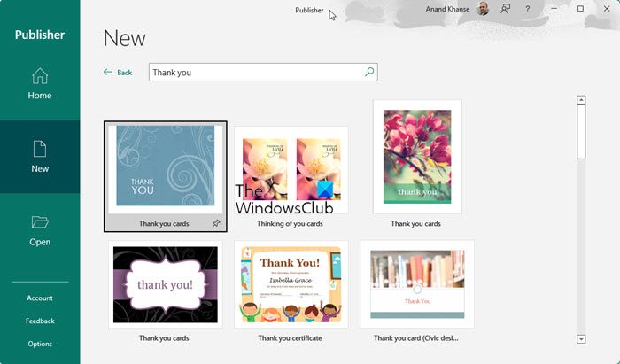The width and height of the screenshot is (620, 364).
Task: Click the scrollbar down arrow
Action: pos(581,339)
